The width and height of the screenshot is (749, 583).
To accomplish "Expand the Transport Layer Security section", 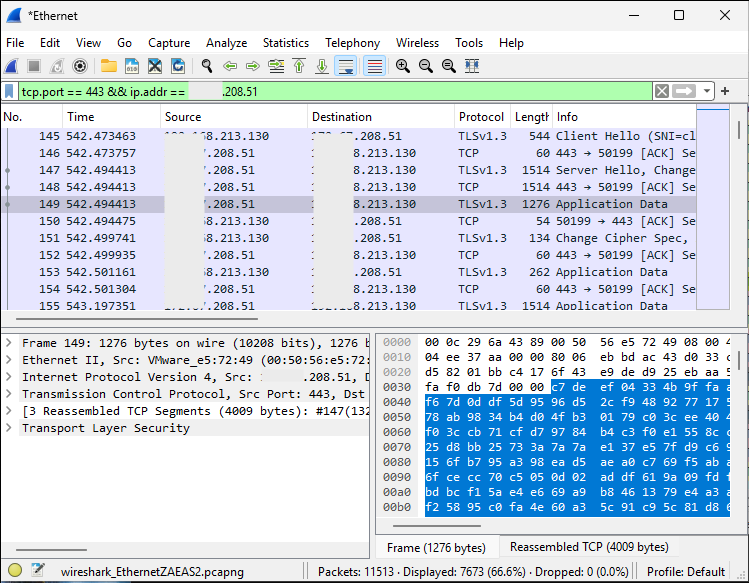I will (x=9, y=428).
